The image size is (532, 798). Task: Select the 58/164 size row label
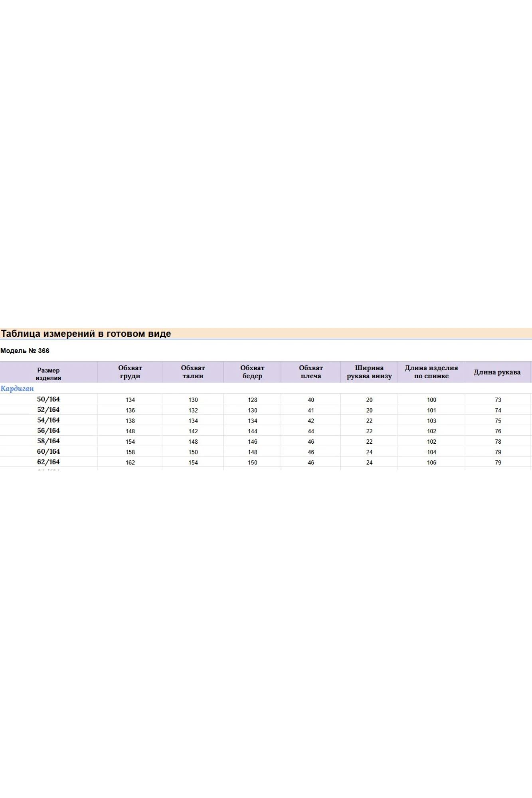tap(48, 441)
